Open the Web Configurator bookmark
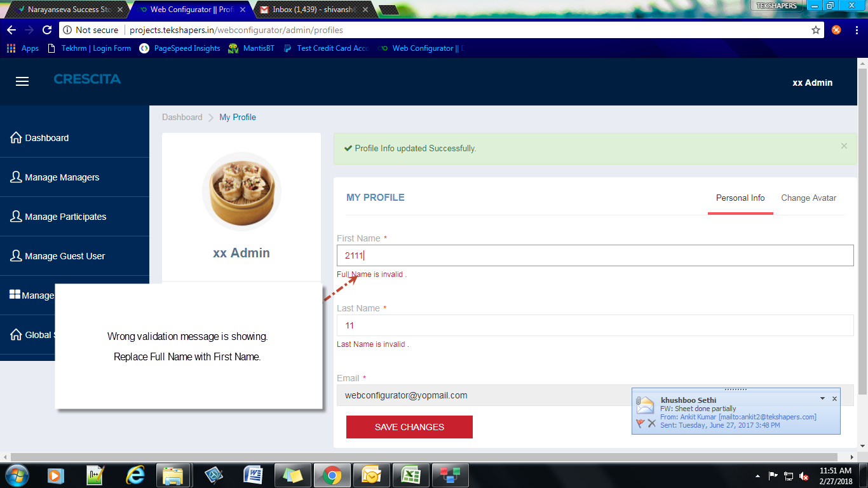This screenshot has height=488, width=868. [x=421, y=48]
